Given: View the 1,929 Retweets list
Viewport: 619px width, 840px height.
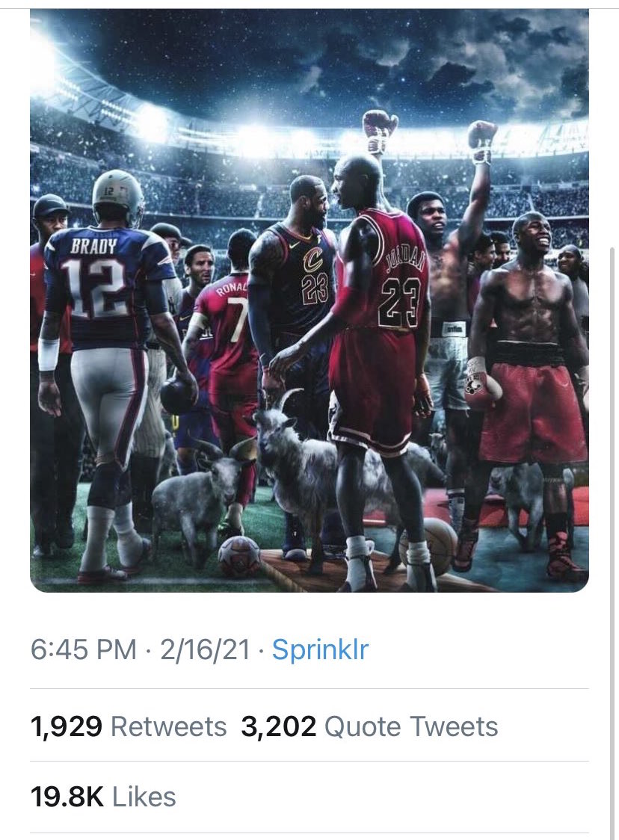Looking at the screenshot, I should [x=129, y=726].
